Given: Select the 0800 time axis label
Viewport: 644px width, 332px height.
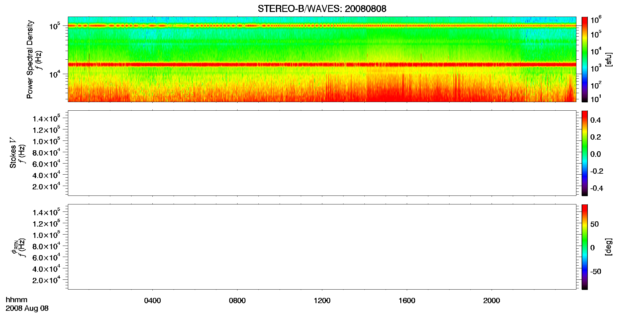Looking at the screenshot, I should [x=237, y=301].
